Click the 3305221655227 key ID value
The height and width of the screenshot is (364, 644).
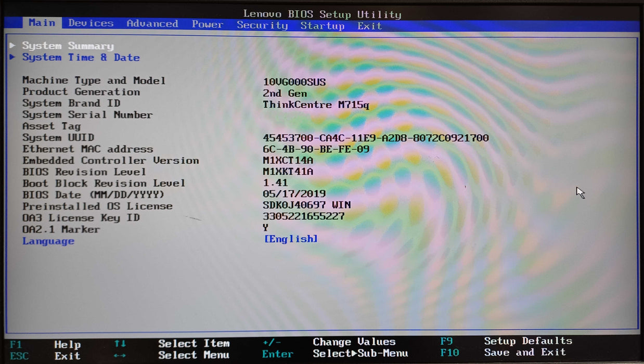coord(303,216)
